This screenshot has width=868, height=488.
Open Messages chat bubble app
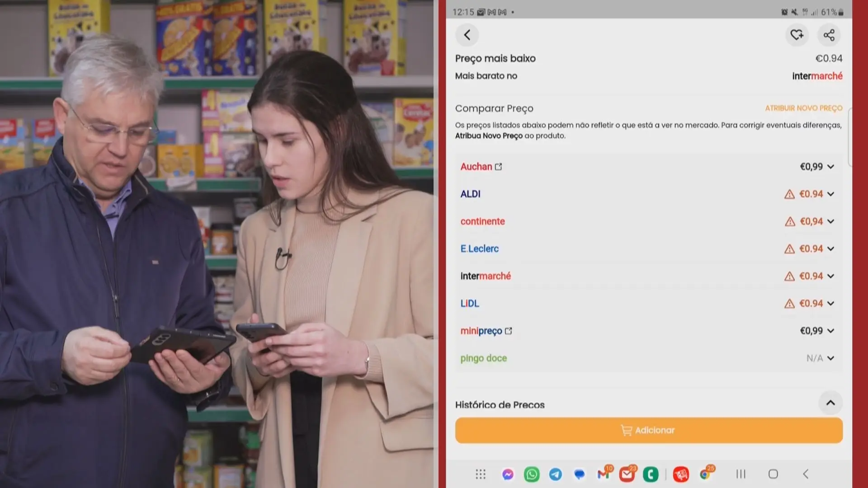(x=579, y=474)
